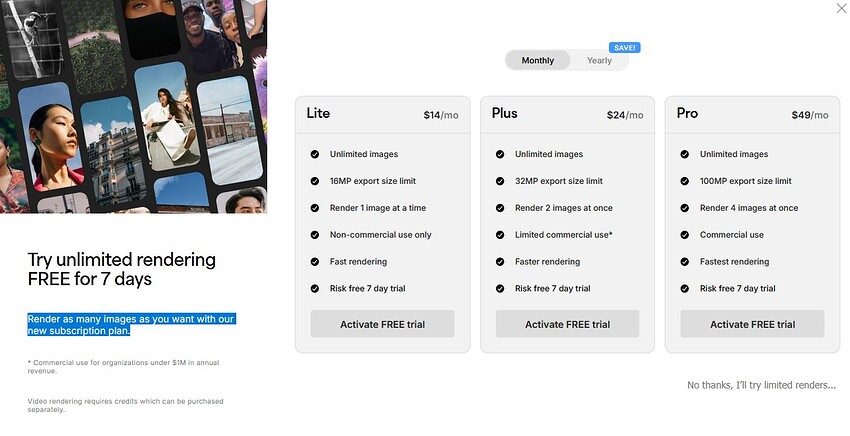Click the blue SAVE! badge
Viewport: 850px width, 436px height.
(624, 47)
